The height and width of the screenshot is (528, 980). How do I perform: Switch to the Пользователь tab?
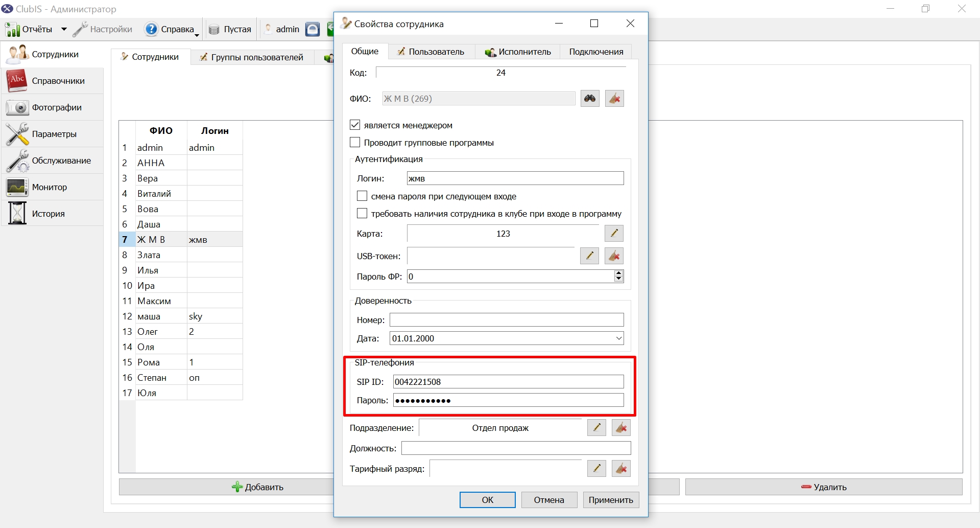point(431,52)
